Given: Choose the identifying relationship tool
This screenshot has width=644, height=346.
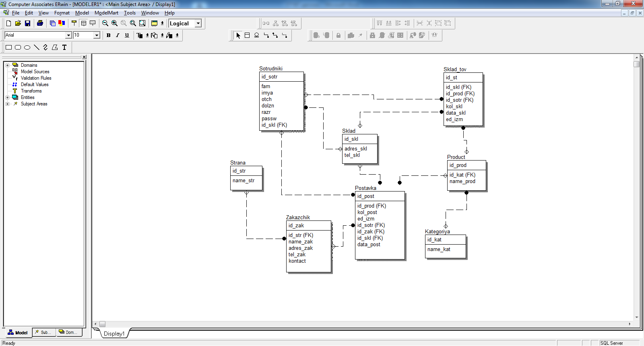Looking at the screenshot, I should 266,35.
